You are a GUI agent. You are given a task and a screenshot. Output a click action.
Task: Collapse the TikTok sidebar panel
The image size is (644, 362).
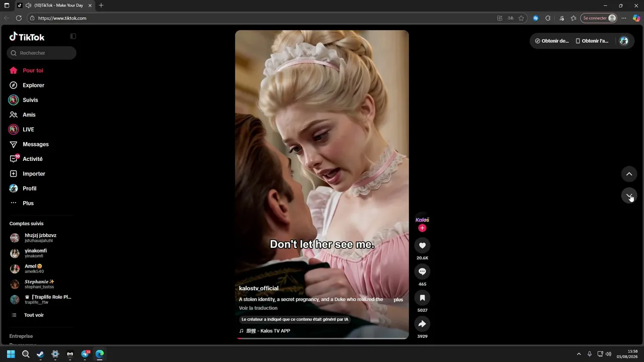[x=73, y=36]
